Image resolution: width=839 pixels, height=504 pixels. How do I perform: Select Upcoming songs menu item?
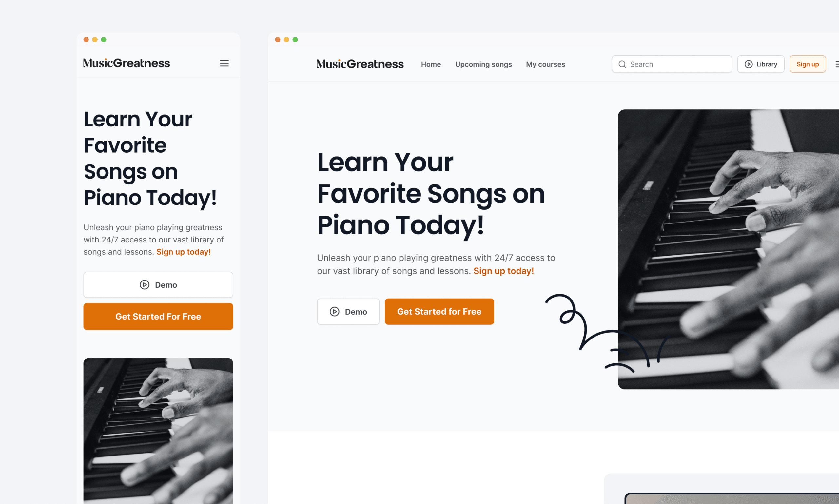[x=483, y=64]
